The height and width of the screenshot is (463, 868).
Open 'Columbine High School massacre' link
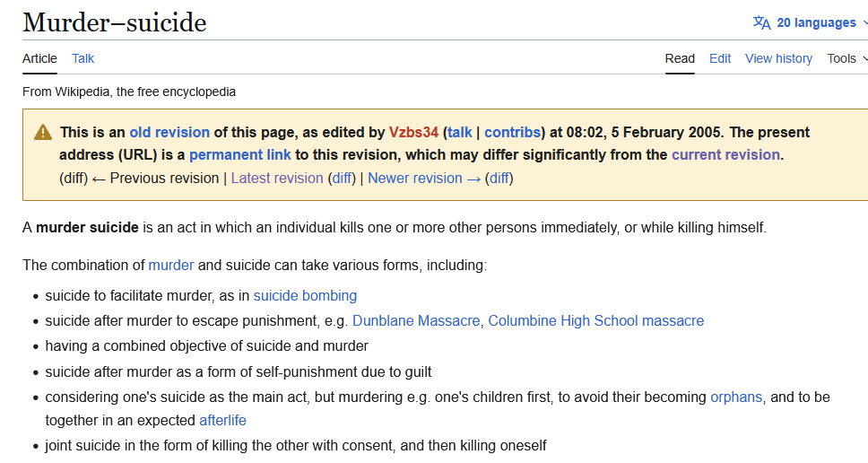pyautogui.click(x=596, y=321)
